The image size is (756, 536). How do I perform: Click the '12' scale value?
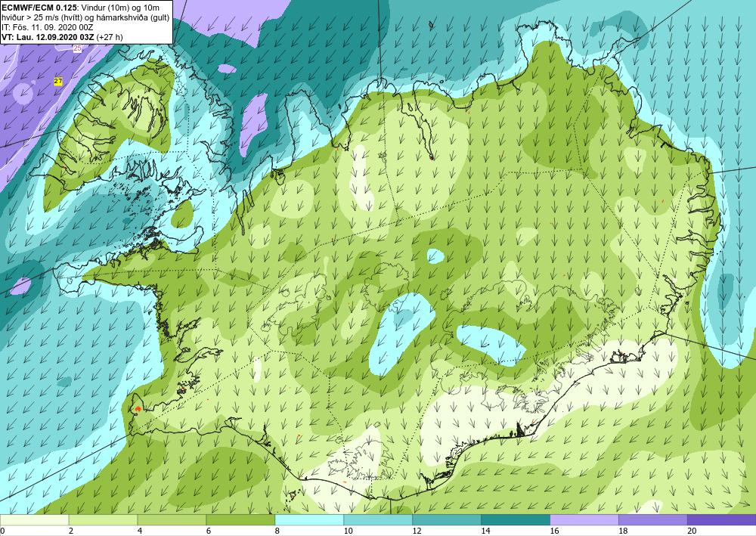point(417,531)
